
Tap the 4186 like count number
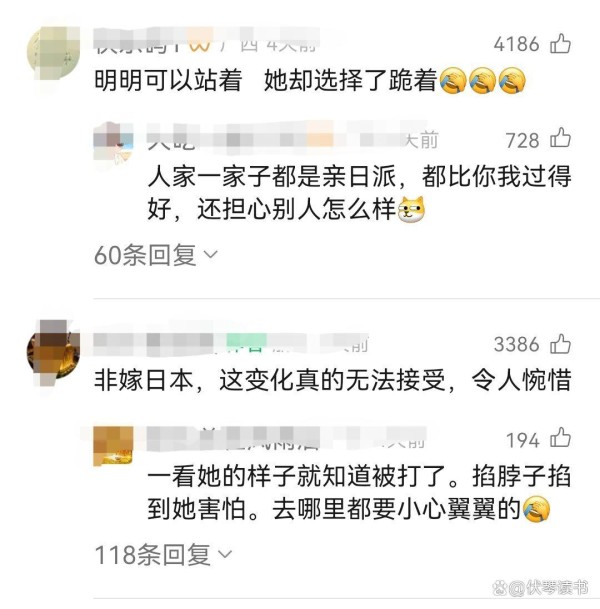[517, 44]
